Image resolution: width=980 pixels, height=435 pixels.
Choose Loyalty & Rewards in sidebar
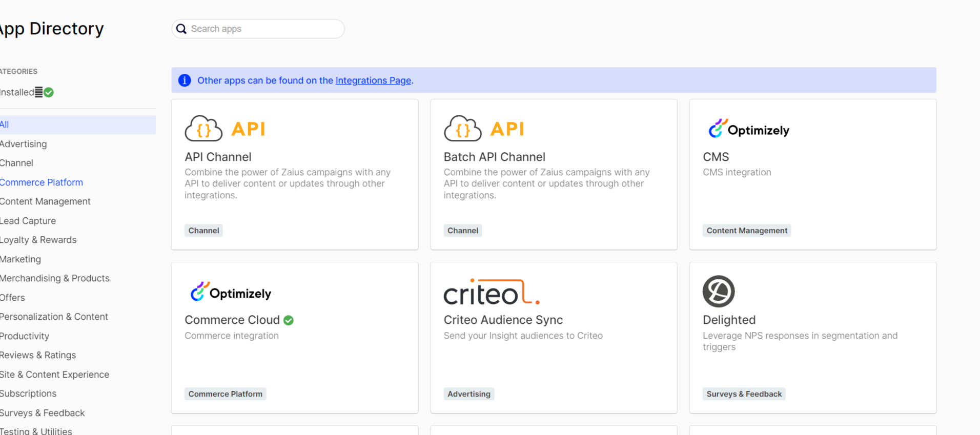pyautogui.click(x=38, y=240)
